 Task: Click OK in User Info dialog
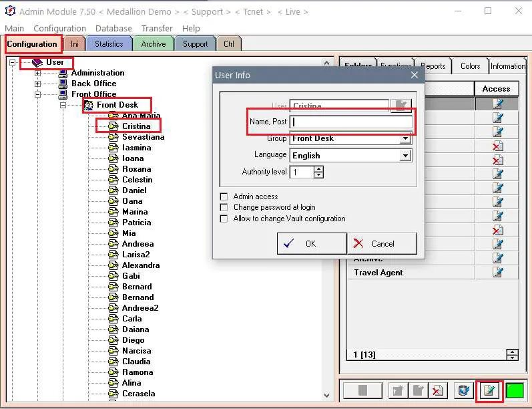(x=312, y=243)
